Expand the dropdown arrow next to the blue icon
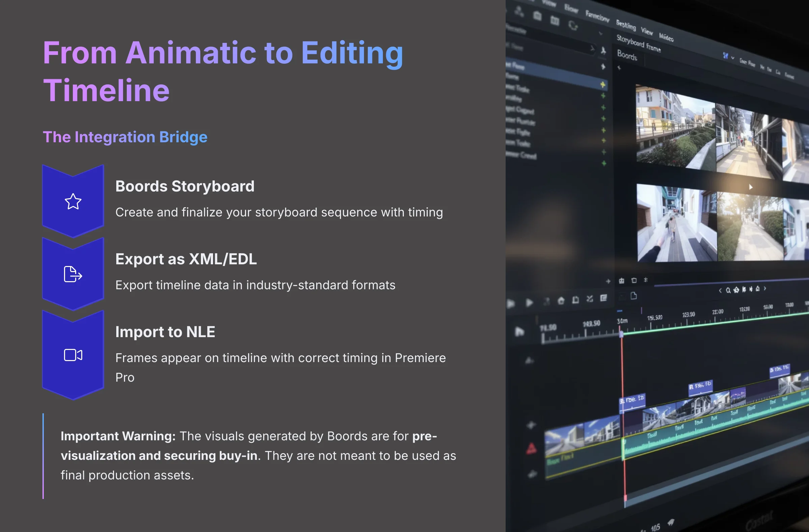This screenshot has width=809, height=532. (732, 58)
